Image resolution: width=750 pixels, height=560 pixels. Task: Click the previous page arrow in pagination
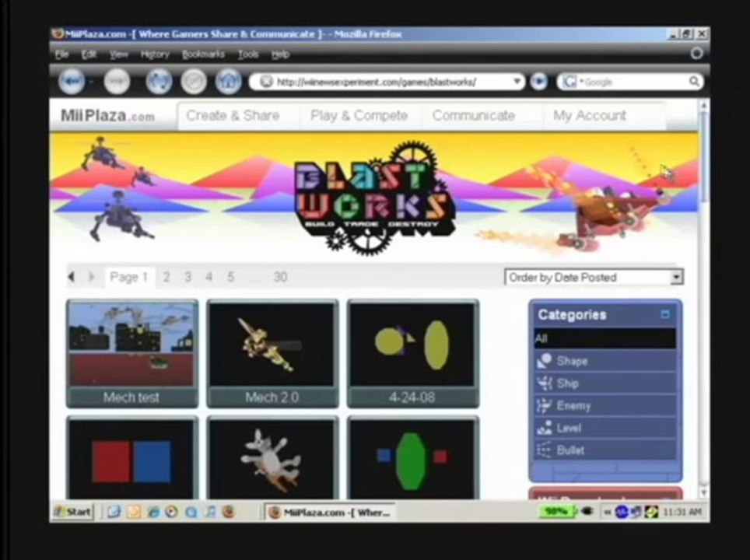click(72, 277)
